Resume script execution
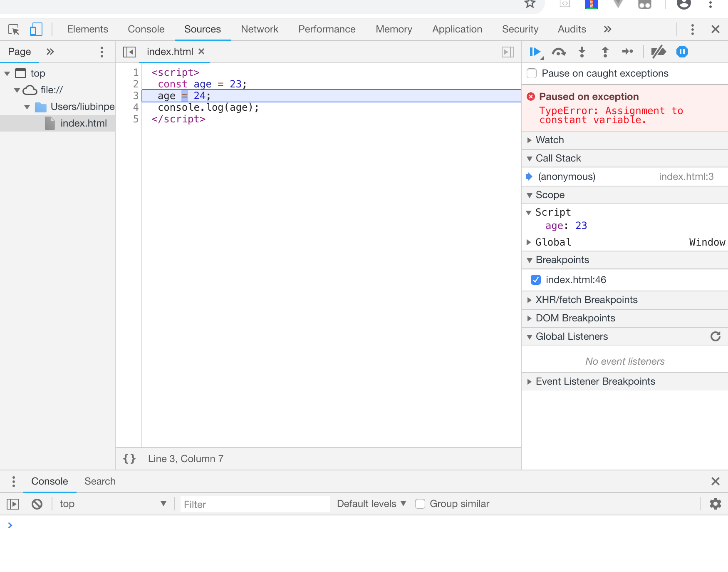Screen dimensions: 728x572 536,52
